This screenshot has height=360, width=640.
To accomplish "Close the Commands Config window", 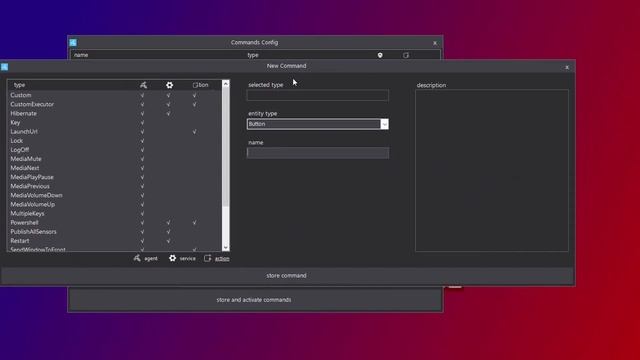I will [x=435, y=43].
